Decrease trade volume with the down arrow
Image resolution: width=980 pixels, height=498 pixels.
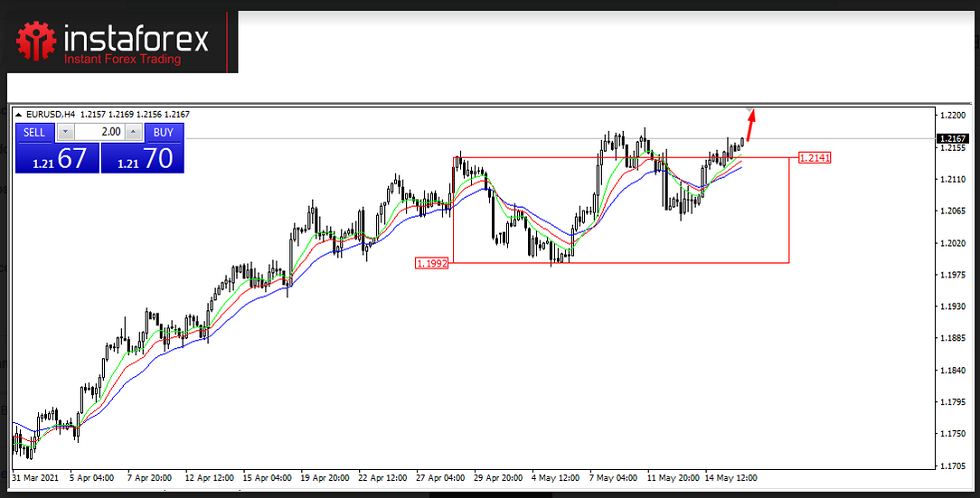pyautogui.click(x=65, y=132)
